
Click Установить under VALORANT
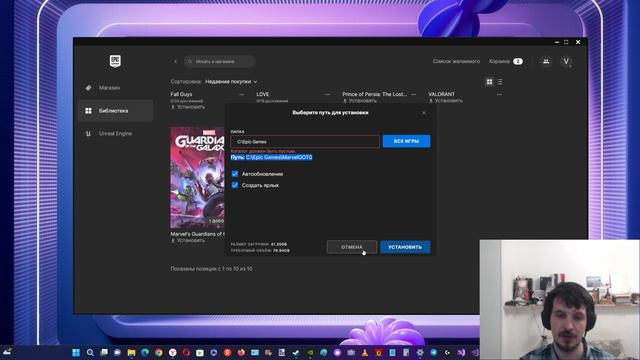coord(446,100)
